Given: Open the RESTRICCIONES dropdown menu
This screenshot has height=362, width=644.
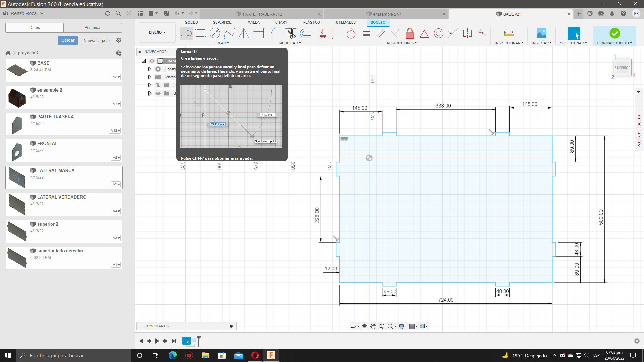Looking at the screenshot, I should tap(401, 43).
